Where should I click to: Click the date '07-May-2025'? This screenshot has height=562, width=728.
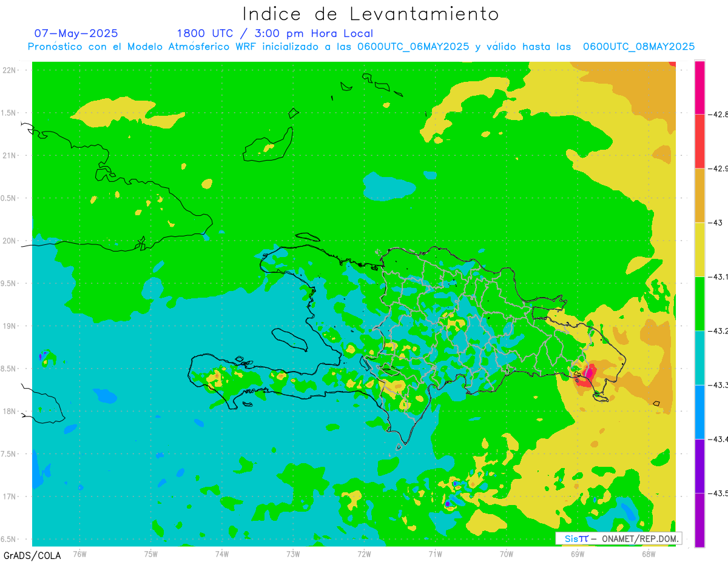pyautogui.click(x=76, y=33)
